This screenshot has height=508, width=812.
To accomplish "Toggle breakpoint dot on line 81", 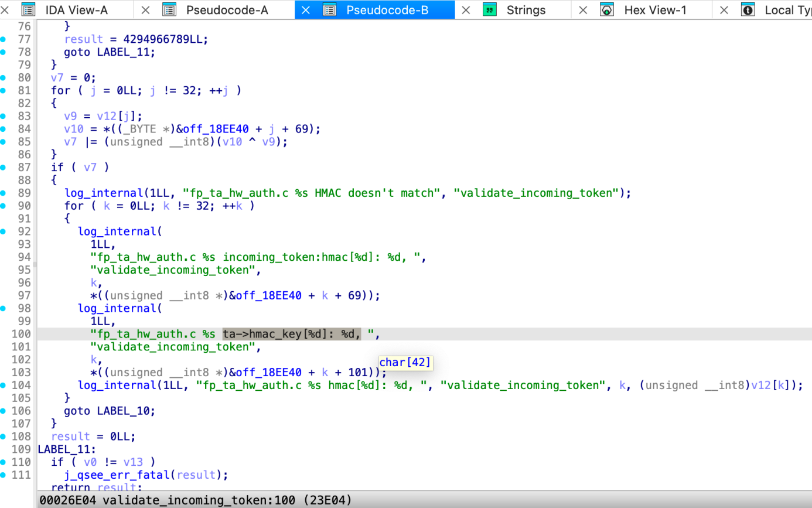I will coord(4,91).
